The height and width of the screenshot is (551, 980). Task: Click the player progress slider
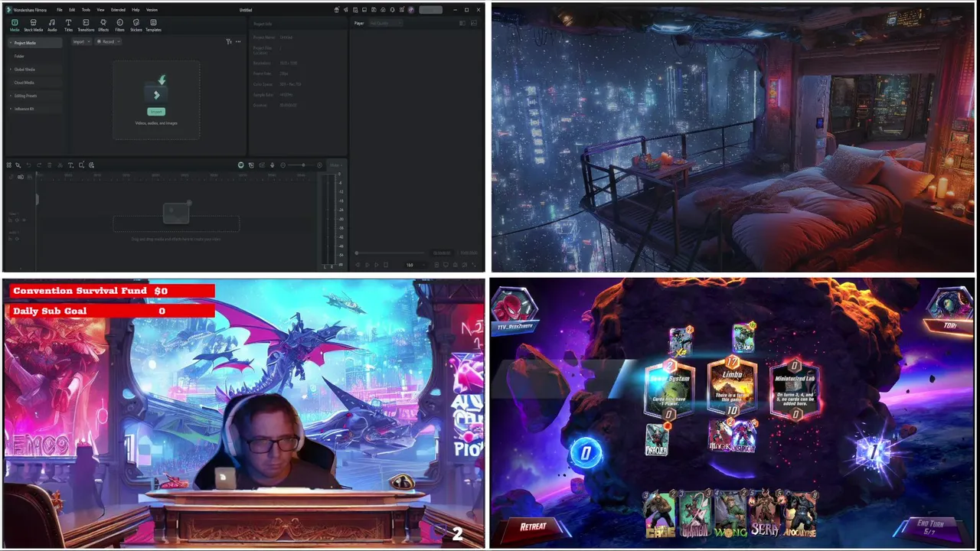390,253
